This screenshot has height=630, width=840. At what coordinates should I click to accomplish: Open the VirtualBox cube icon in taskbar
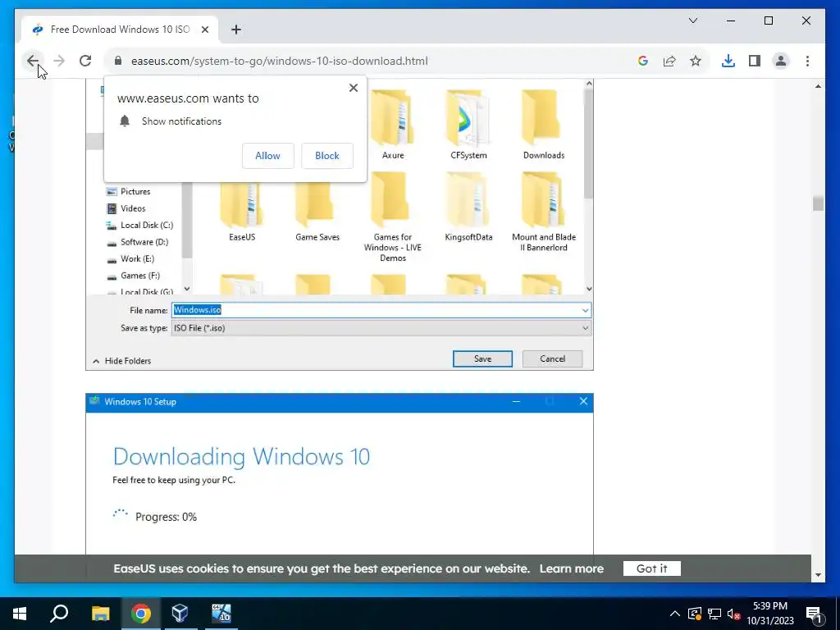pos(180,614)
